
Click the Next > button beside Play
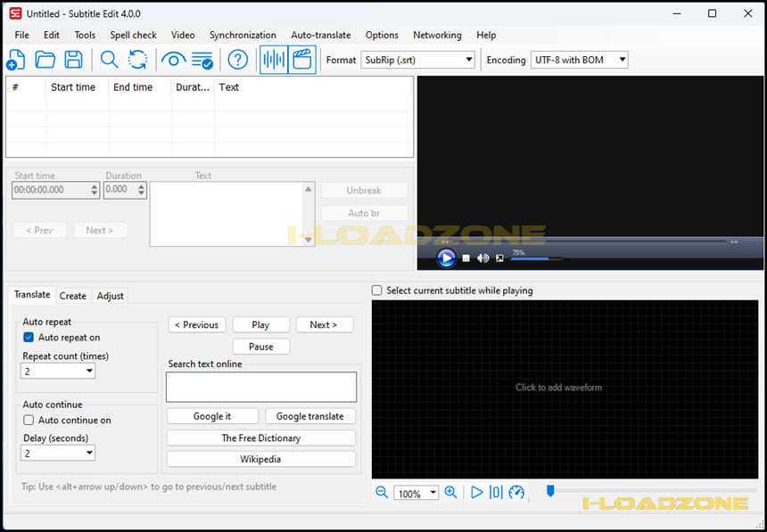click(325, 324)
